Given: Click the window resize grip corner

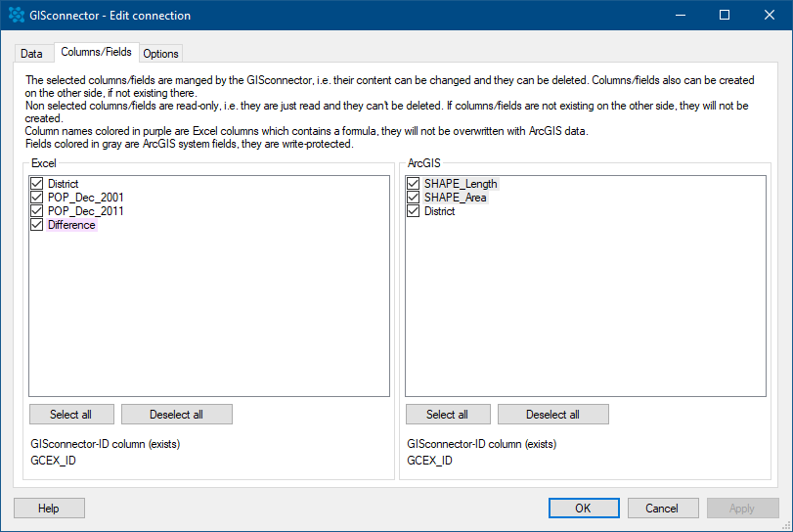Looking at the screenshot, I should coord(786,526).
